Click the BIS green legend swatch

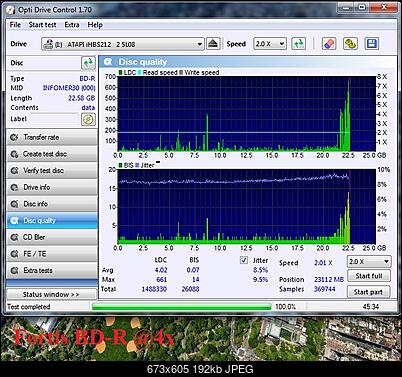click(x=121, y=165)
